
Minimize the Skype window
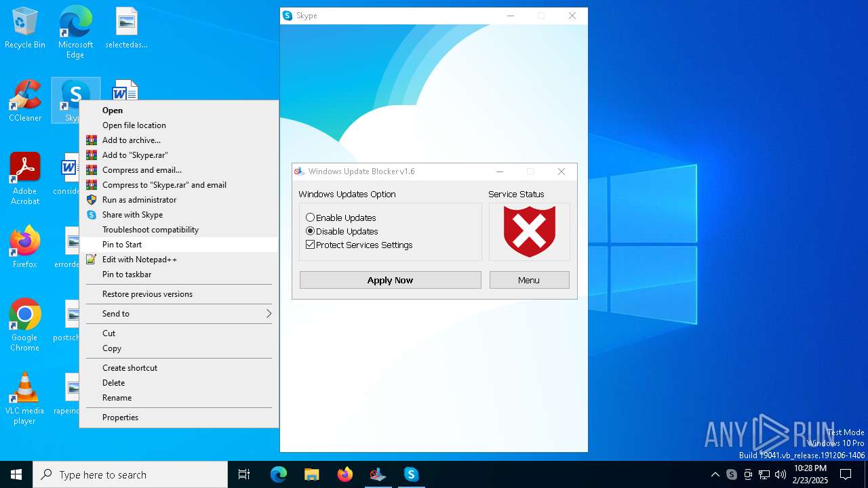[x=511, y=16]
